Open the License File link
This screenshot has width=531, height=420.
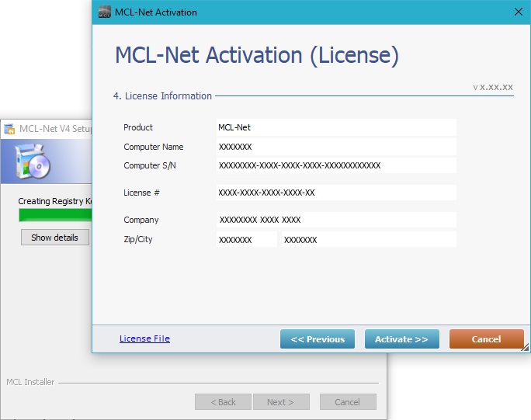144,338
